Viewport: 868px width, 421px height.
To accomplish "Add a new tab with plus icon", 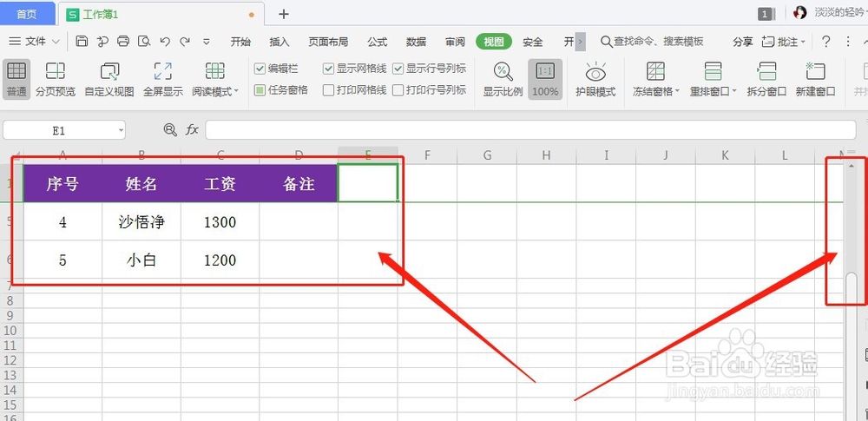I will pos(284,15).
